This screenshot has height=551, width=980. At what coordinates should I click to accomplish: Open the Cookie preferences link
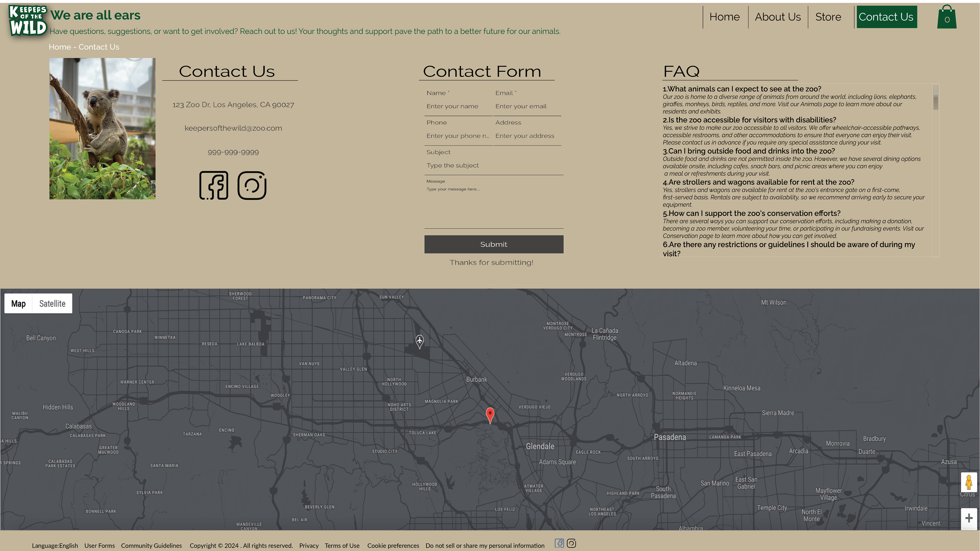393,546
